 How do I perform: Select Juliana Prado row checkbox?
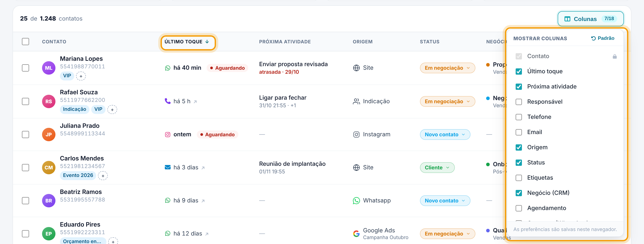(25, 134)
